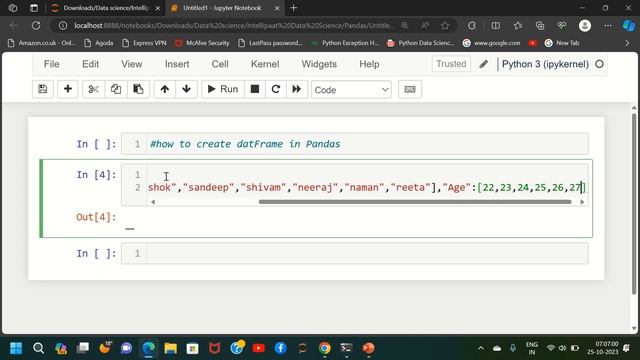640x360 pixels.
Task: Add this page to favorites star icon
Action: [x=445, y=25]
